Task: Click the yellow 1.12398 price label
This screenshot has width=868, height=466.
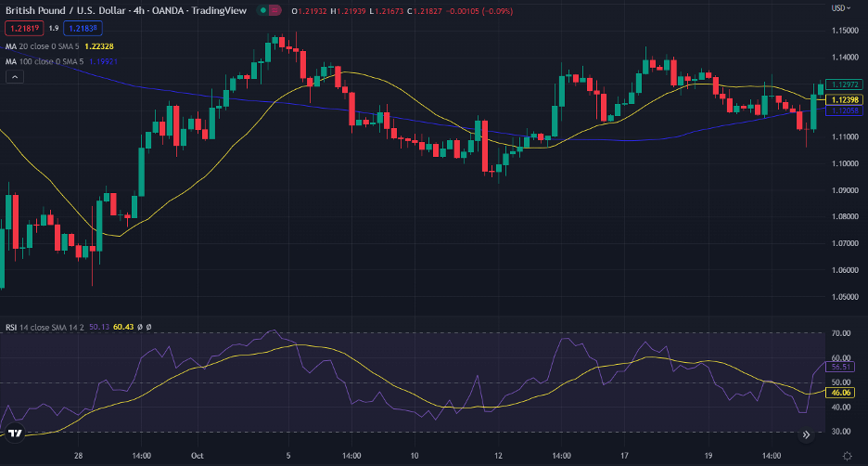Action: coord(845,100)
